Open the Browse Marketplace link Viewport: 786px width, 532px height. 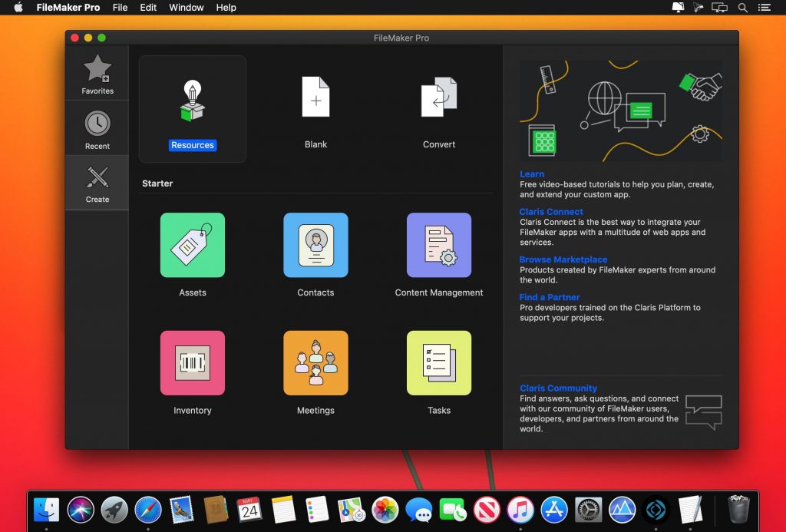pos(563,259)
